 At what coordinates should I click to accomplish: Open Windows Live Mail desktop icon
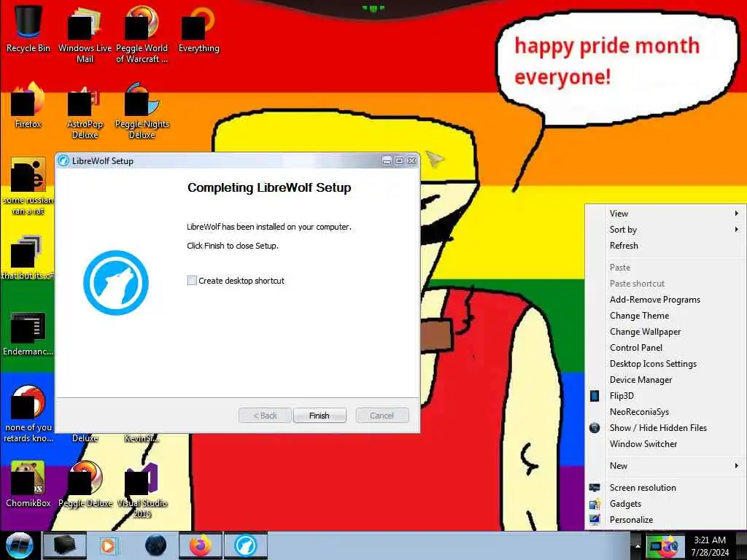click(x=85, y=34)
